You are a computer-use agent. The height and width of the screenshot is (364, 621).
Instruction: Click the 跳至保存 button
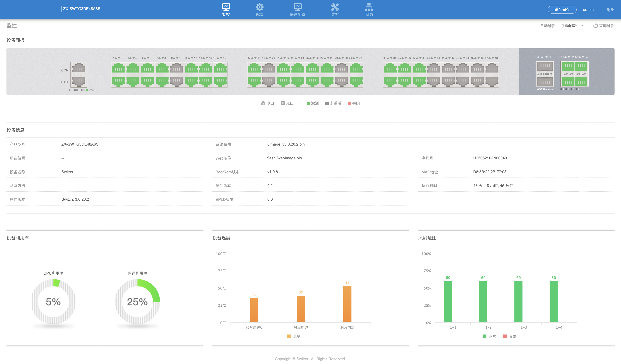(562, 10)
